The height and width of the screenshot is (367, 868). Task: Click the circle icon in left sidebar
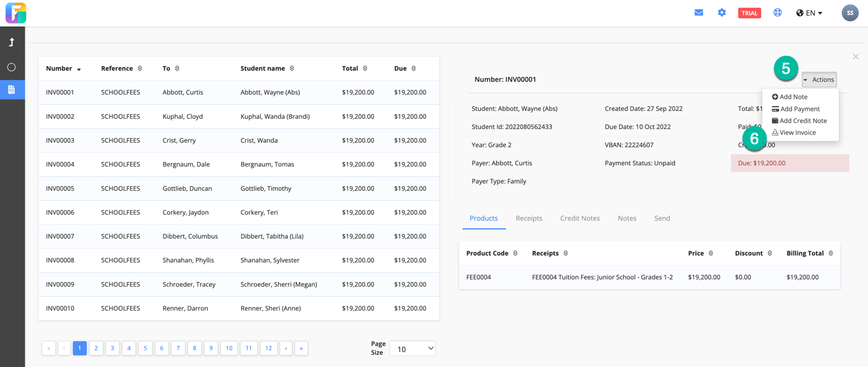point(12,67)
